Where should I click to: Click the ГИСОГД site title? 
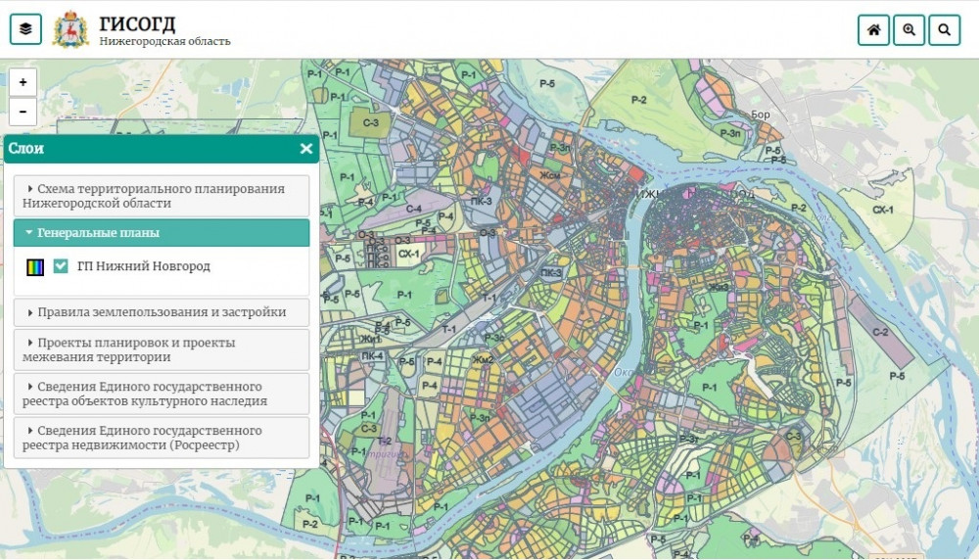coord(138,23)
